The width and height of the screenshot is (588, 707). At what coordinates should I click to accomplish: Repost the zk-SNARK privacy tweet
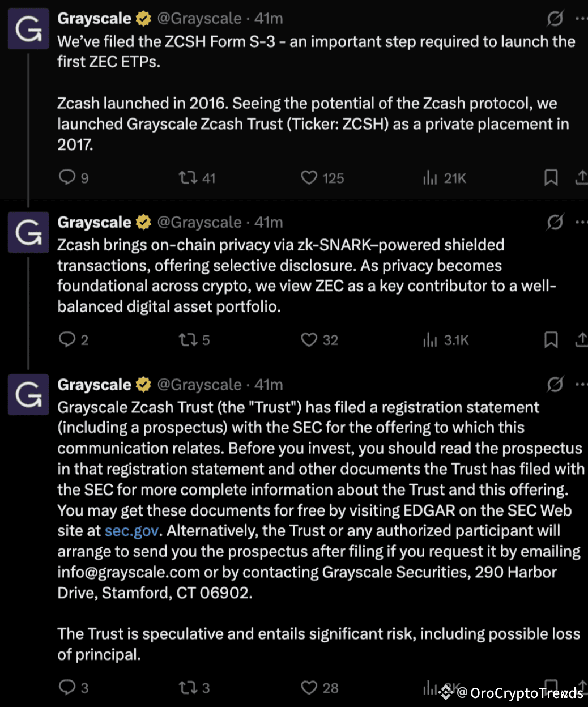(x=188, y=340)
